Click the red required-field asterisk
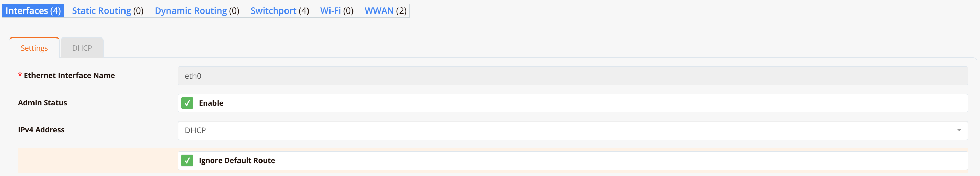This screenshot has width=980, height=176. pos(20,75)
